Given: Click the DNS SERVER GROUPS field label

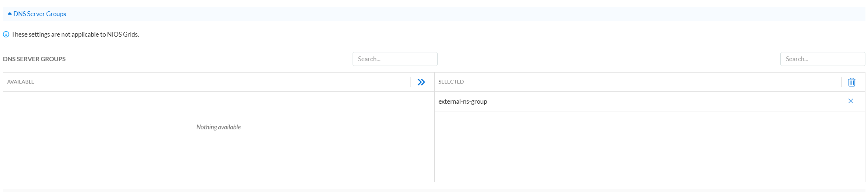Looking at the screenshot, I should [x=34, y=59].
